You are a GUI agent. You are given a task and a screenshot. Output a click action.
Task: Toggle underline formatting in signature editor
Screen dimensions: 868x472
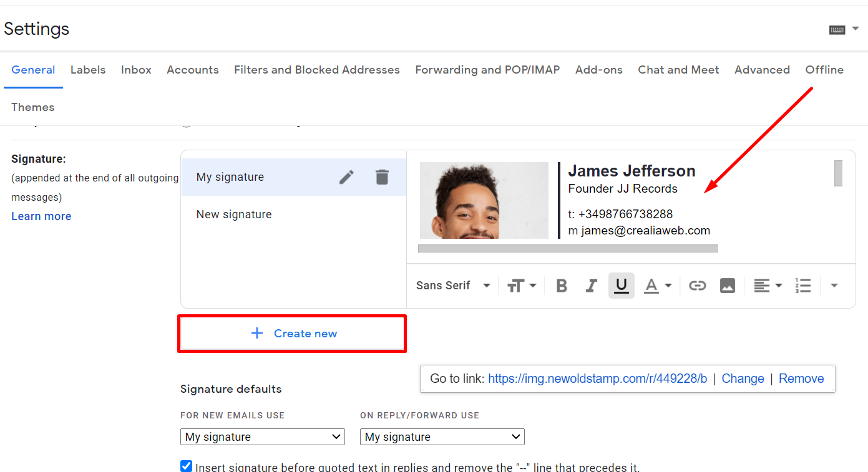(622, 286)
